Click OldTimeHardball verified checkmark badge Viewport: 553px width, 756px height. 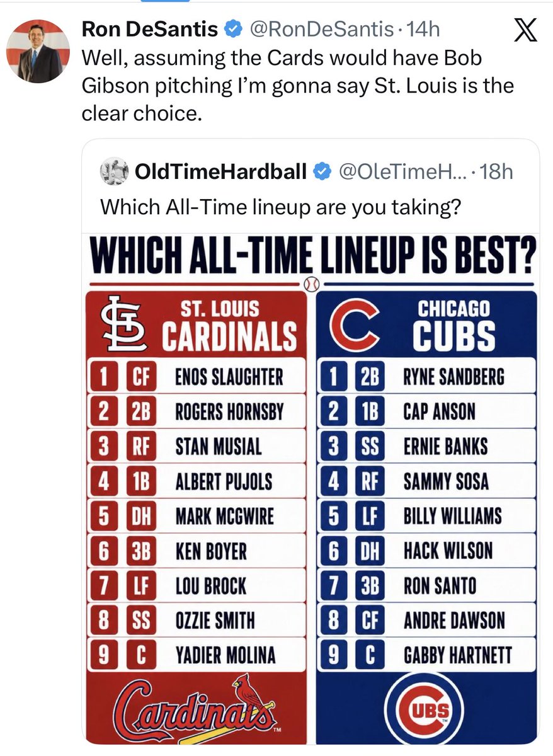point(322,171)
